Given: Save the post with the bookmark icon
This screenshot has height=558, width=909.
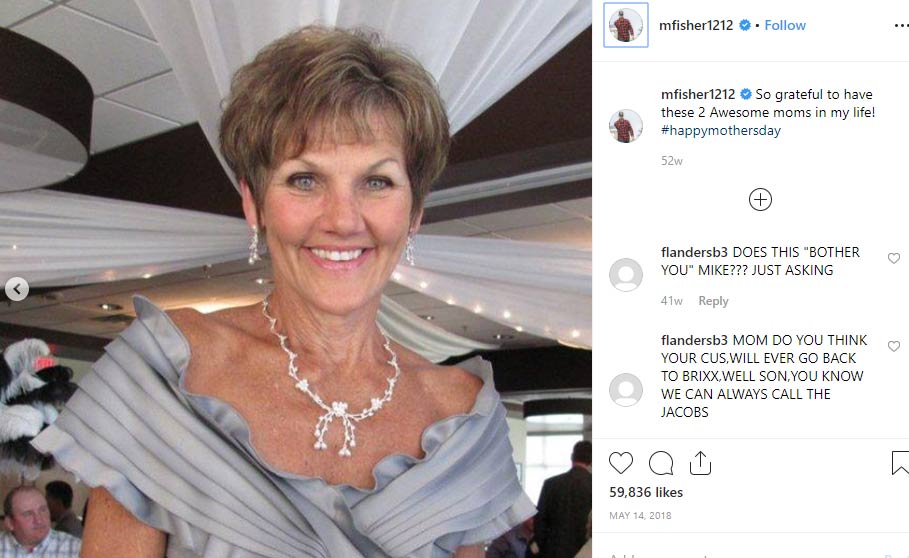Looking at the screenshot, I should click(x=899, y=463).
